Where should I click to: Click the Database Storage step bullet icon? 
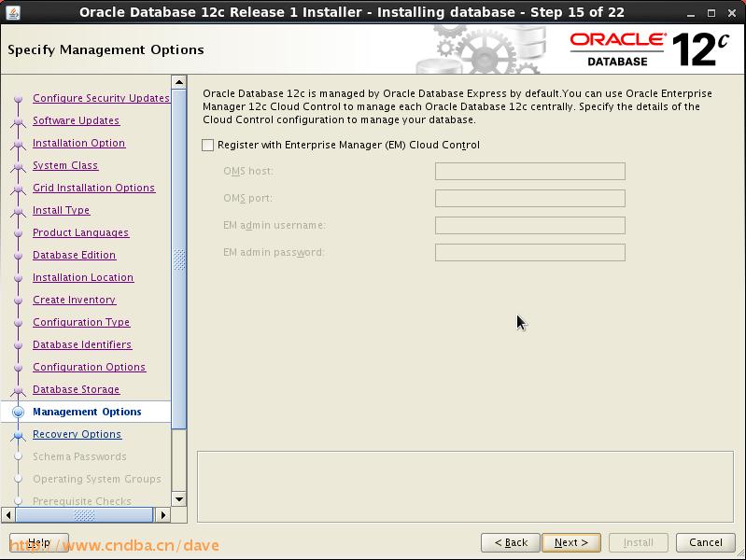(x=18, y=390)
